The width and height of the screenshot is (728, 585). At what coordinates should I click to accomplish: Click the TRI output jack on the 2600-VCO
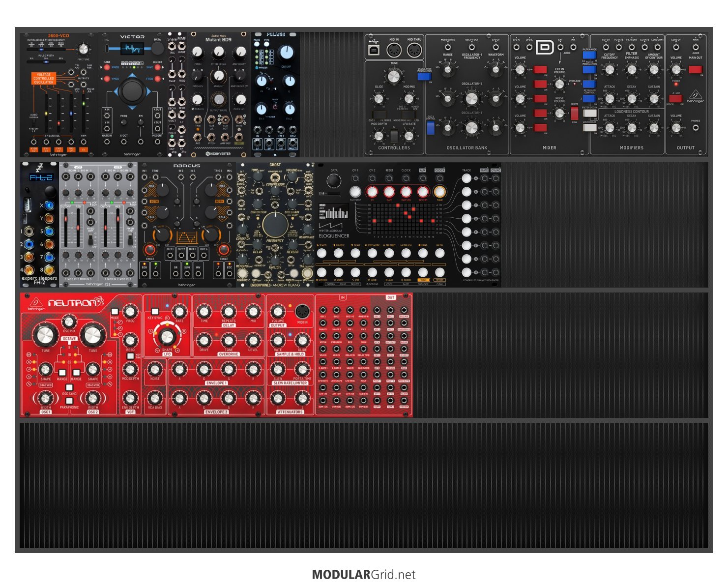(x=72, y=72)
